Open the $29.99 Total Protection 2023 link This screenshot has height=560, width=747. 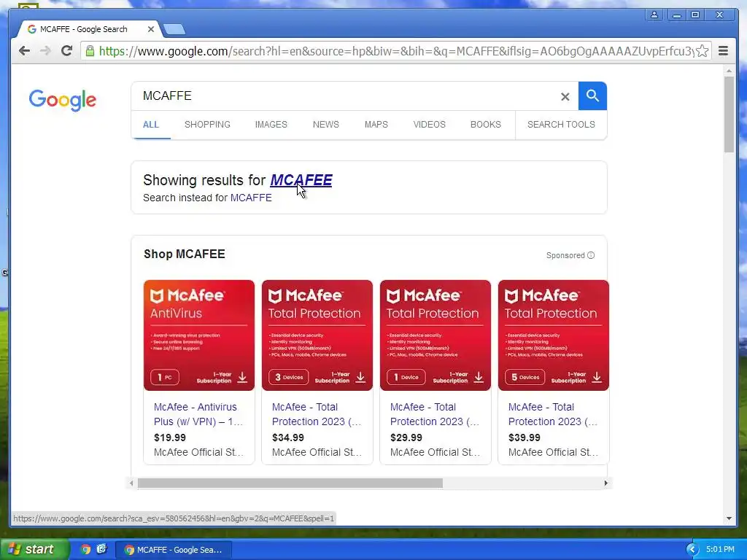[435, 414]
